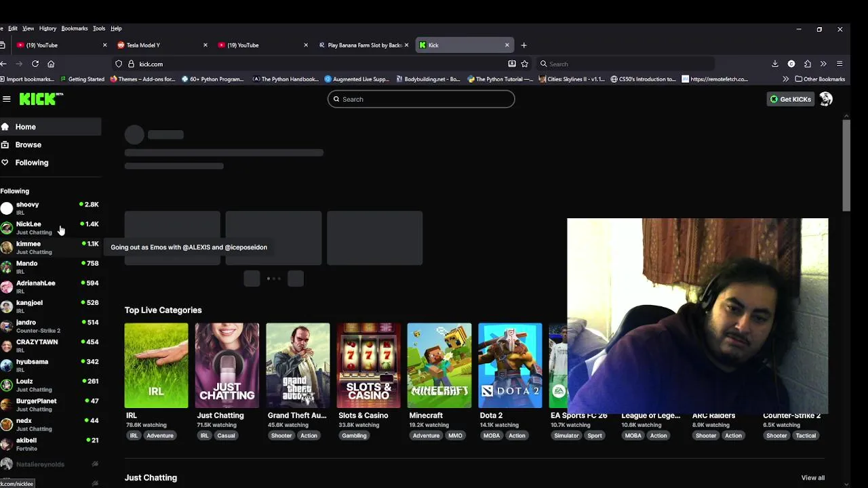Show more bookmarks chevron

click(x=785, y=79)
